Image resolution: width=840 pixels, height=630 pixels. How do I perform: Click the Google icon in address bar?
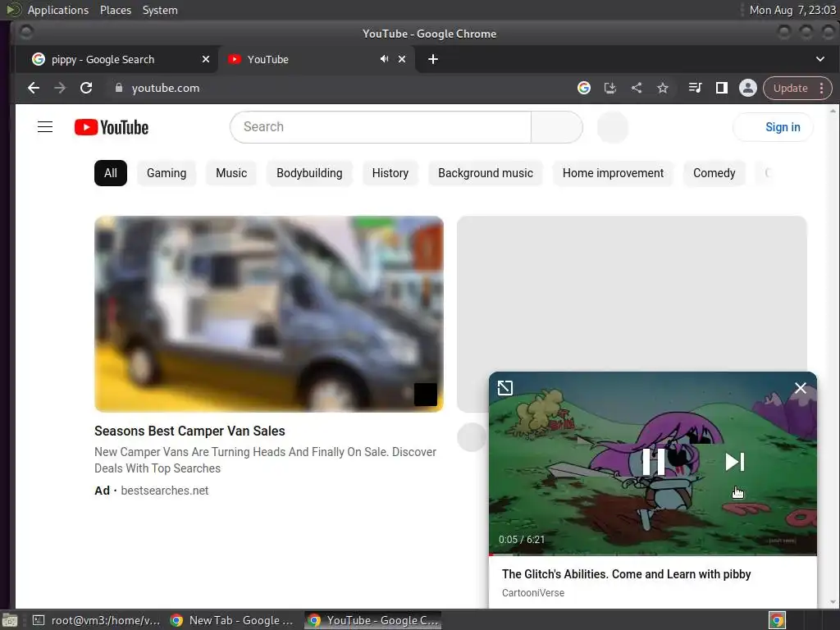[584, 88]
